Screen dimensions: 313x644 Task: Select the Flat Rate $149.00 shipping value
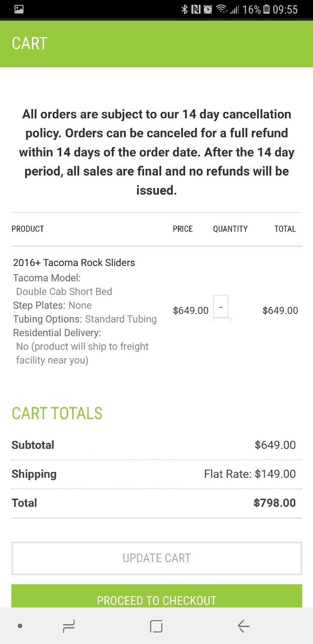point(250,474)
